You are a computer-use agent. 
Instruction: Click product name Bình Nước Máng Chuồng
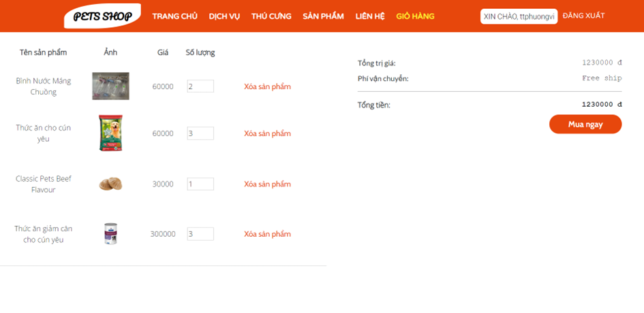coord(44,86)
